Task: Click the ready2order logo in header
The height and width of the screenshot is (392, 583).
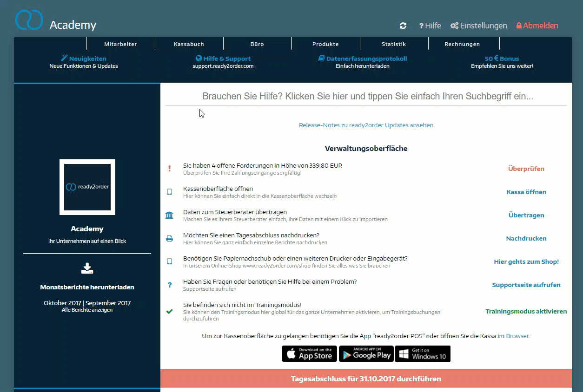Action: [x=29, y=20]
